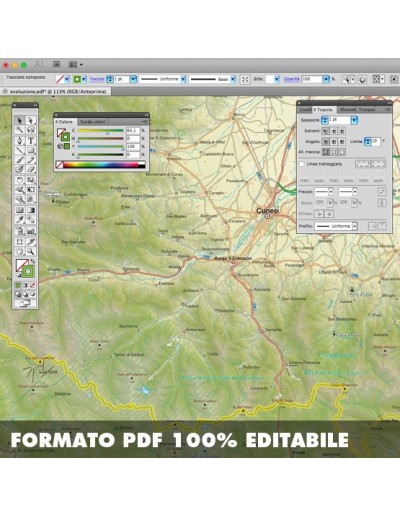Select the Mesh tool

click(x=20, y=210)
